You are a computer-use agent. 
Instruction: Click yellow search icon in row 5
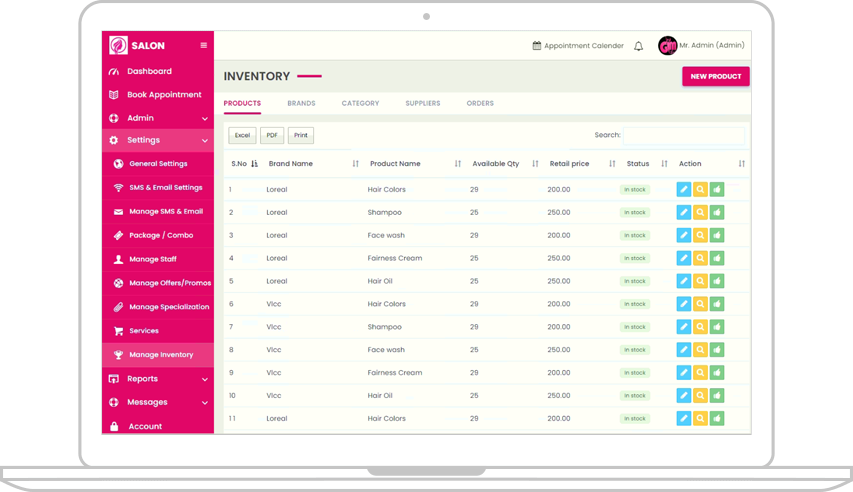[x=700, y=281]
